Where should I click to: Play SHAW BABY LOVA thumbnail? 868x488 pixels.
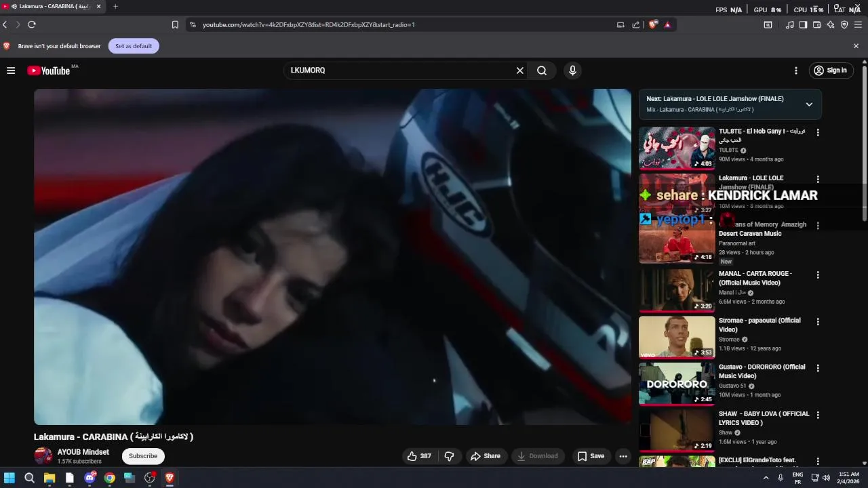[677, 430]
